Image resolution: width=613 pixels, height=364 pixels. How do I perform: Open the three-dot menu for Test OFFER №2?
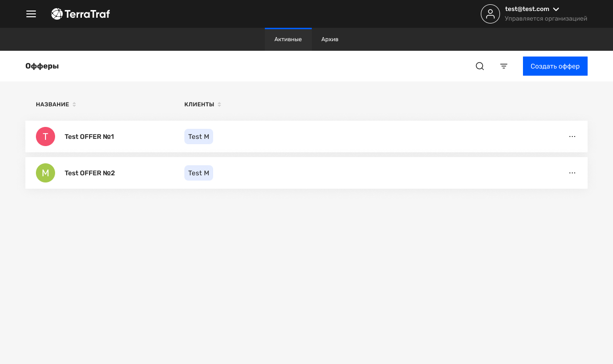(572, 173)
